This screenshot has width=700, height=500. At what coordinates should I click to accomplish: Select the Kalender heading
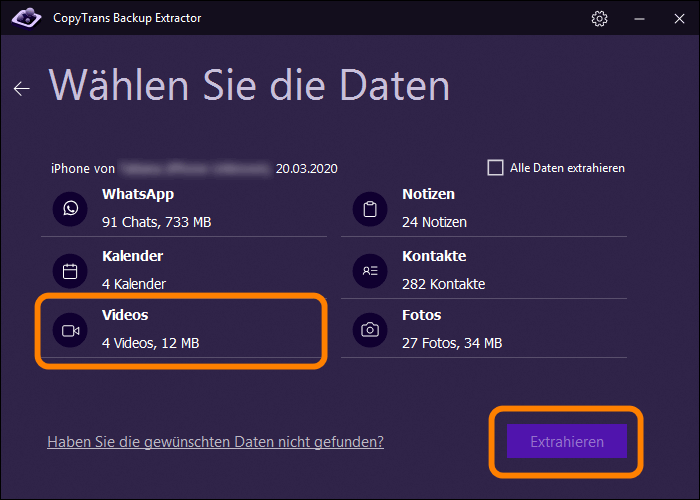pyautogui.click(x=132, y=256)
